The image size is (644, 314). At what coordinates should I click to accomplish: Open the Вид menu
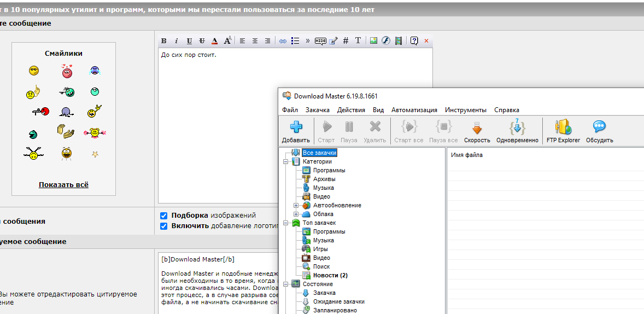378,110
